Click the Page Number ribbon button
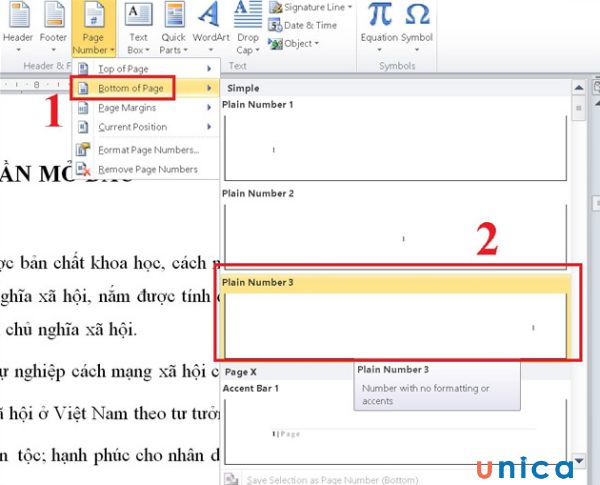This screenshot has height=485, width=600. pos(93,28)
